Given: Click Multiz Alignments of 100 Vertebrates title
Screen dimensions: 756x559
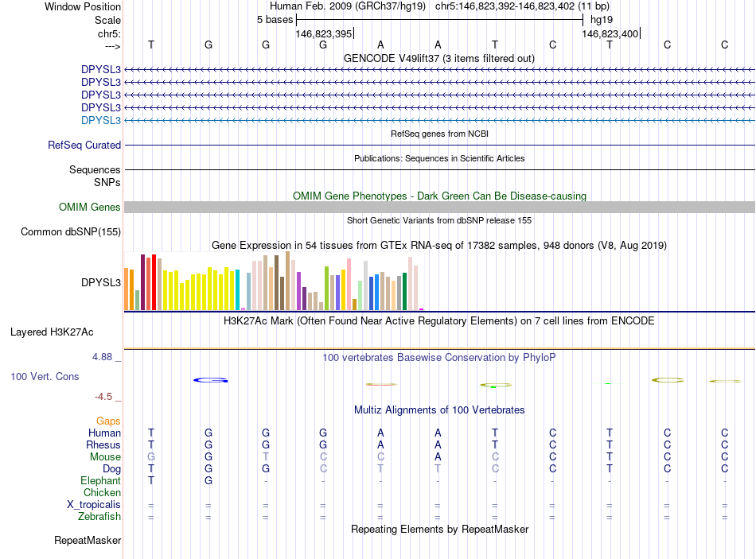Looking at the screenshot, I should (x=439, y=410).
